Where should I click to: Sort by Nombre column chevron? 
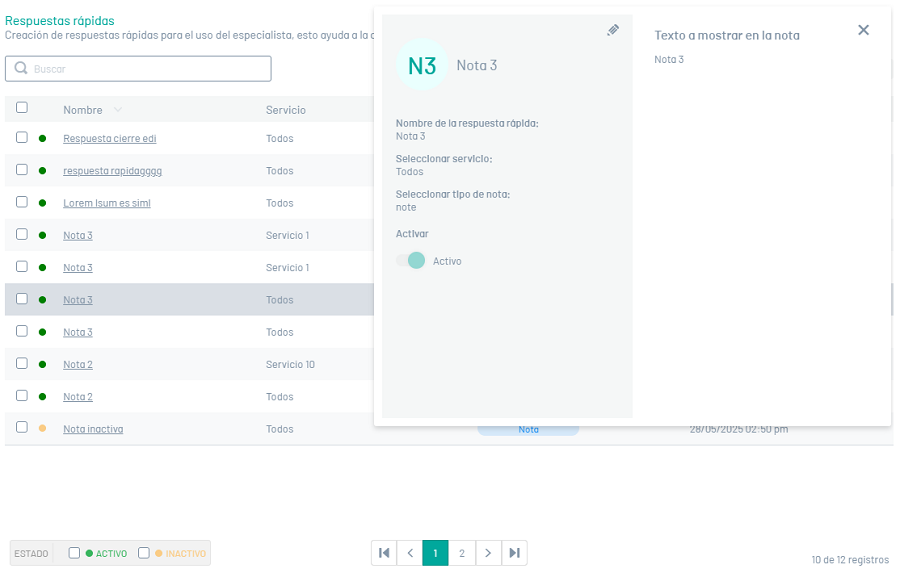(118, 110)
